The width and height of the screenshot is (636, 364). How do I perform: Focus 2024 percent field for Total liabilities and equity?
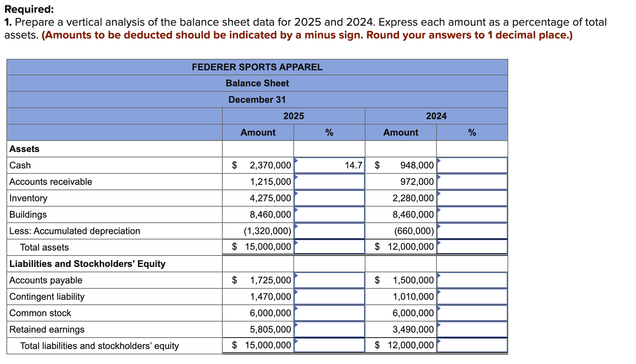[472, 345]
